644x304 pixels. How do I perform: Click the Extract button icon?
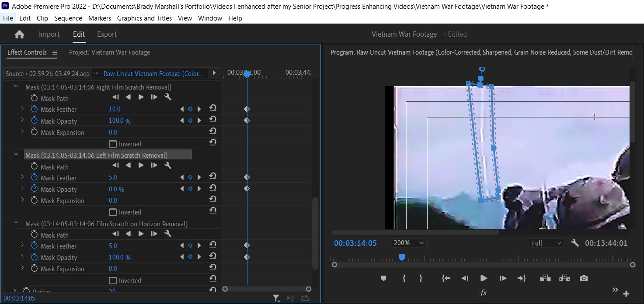point(564,278)
